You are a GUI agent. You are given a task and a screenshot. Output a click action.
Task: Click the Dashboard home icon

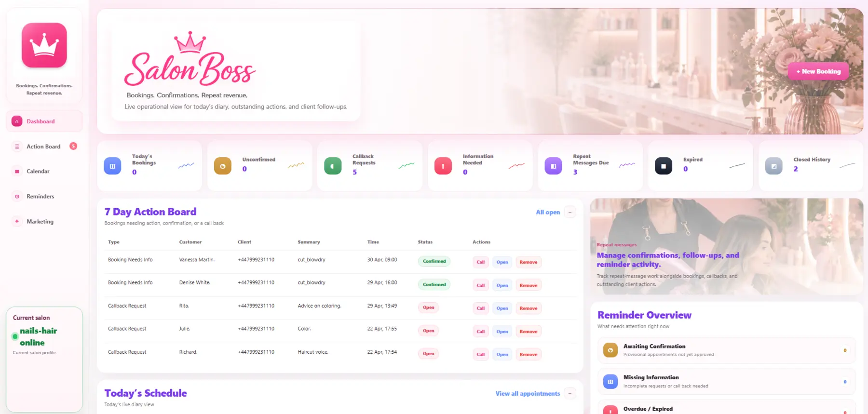click(17, 121)
